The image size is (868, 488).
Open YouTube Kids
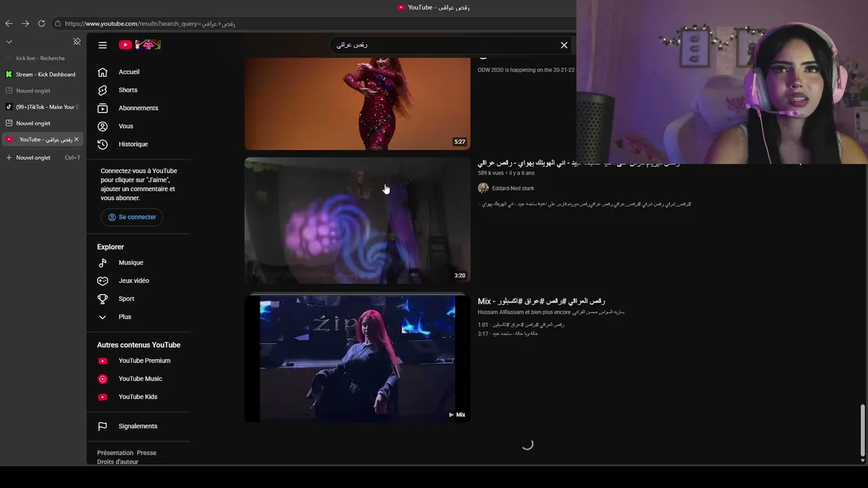tap(138, 397)
